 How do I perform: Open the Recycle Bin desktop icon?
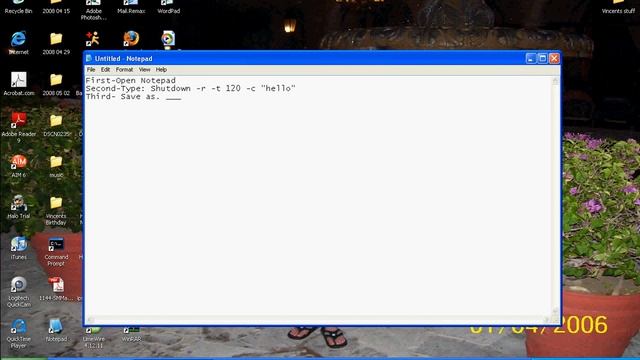(18, 7)
